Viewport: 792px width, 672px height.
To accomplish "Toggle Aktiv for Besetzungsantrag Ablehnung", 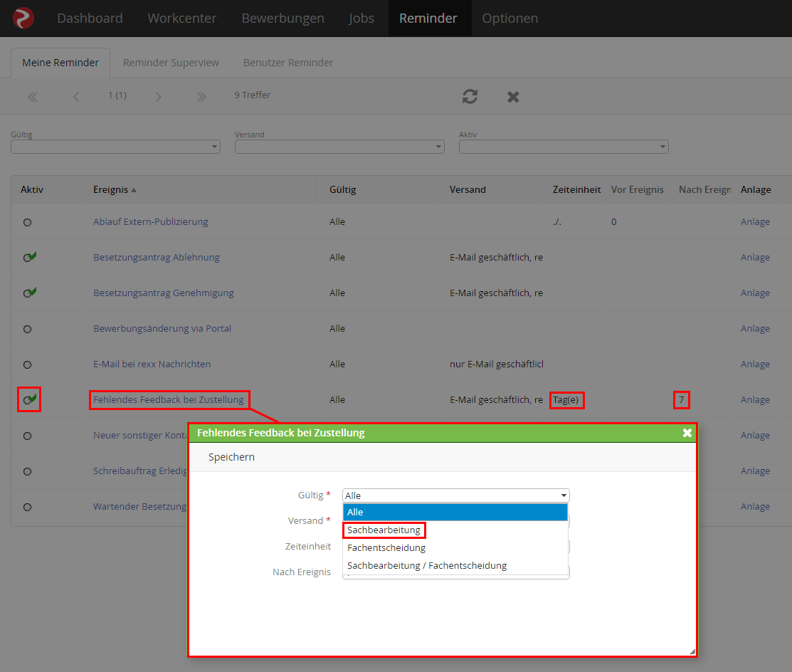I will [29, 257].
